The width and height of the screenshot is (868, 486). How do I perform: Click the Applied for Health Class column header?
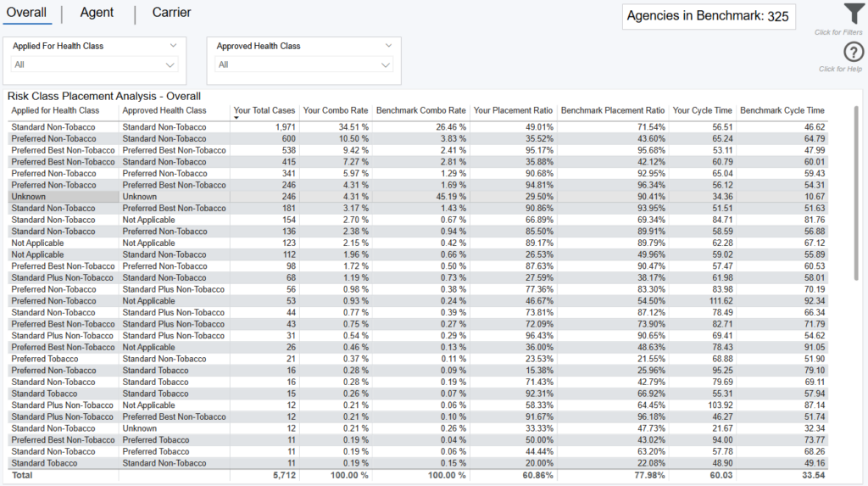pos(55,110)
